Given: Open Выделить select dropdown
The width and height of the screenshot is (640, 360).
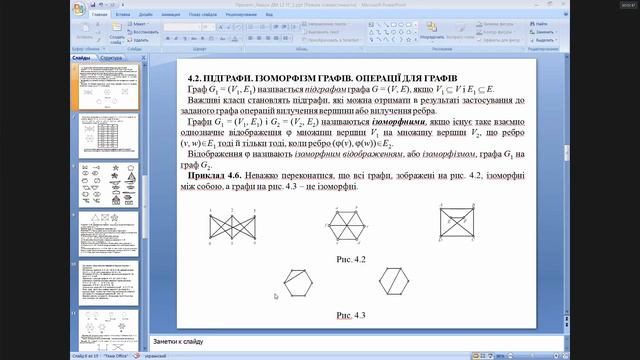Looking at the screenshot, I should click(x=543, y=40).
